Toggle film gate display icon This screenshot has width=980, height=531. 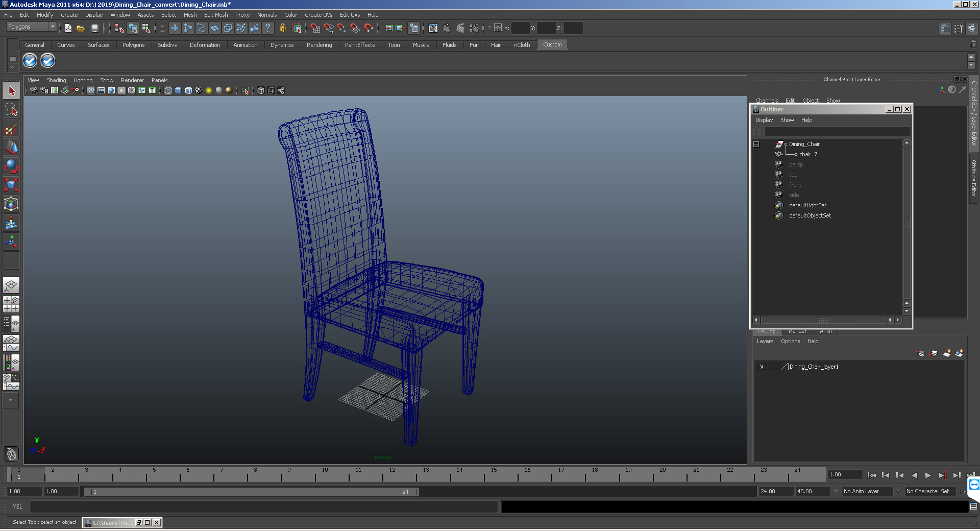tap(101, 90)
